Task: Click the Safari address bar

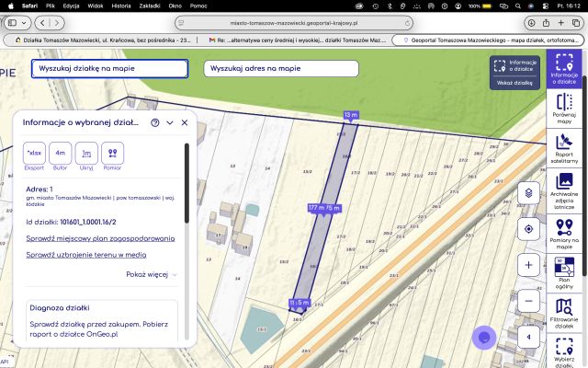Action: 294,23
